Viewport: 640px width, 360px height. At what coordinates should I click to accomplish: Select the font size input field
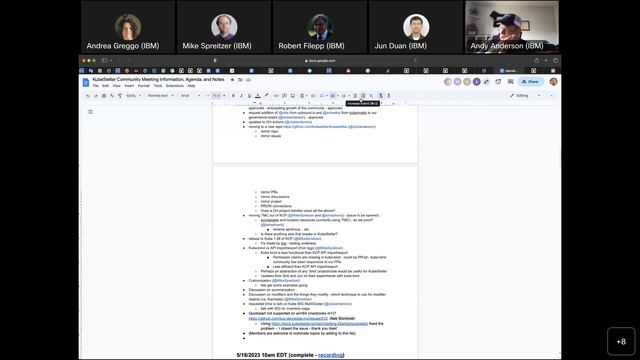[216, 96]
